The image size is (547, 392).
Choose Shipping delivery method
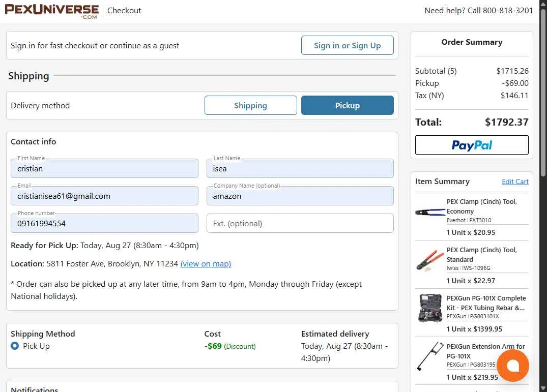250,105
